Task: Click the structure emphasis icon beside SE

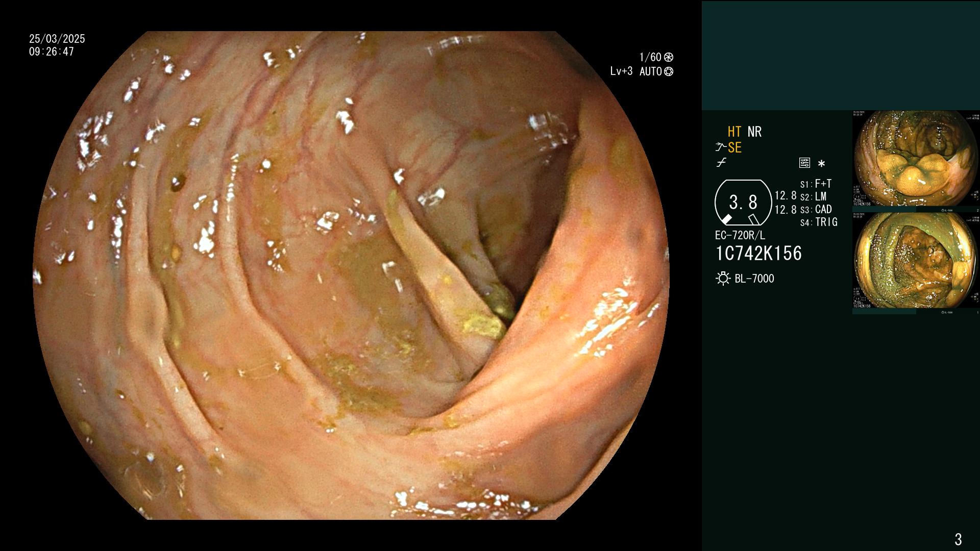Action: tap(720, 147)
